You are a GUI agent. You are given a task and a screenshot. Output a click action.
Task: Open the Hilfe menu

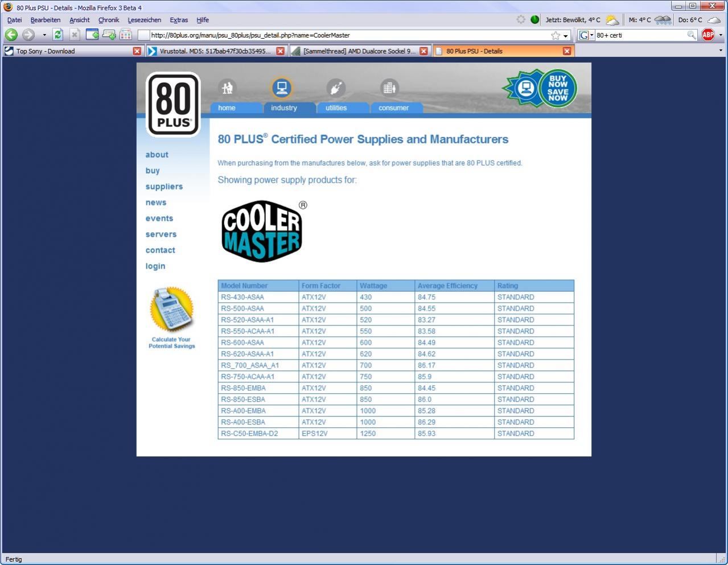pyautogui.click(x=203, y=20)
